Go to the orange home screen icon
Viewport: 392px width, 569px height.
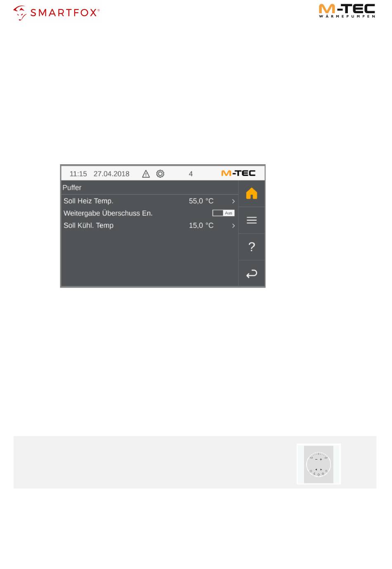pyautogui.click(x=252, y=194)
